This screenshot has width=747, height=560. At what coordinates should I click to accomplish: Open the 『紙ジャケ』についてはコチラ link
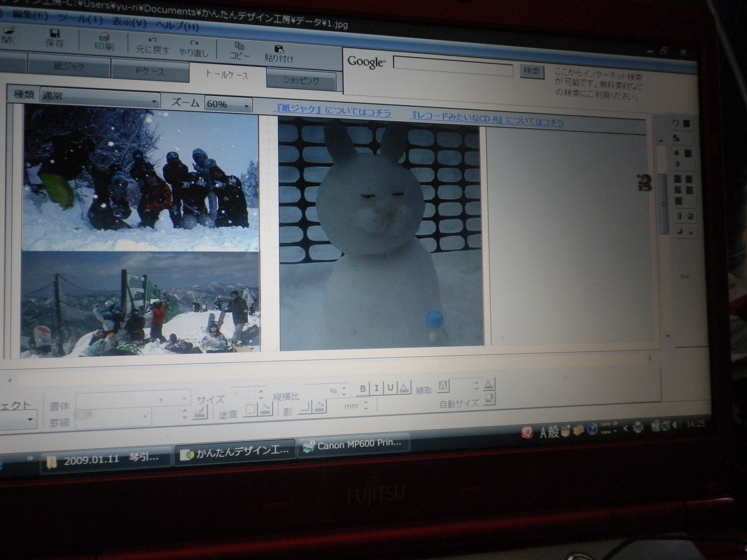tap(333, 111)
